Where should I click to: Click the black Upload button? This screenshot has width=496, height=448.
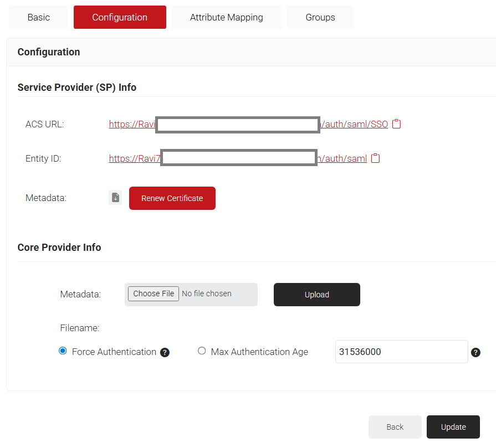[x=316, y=295]
